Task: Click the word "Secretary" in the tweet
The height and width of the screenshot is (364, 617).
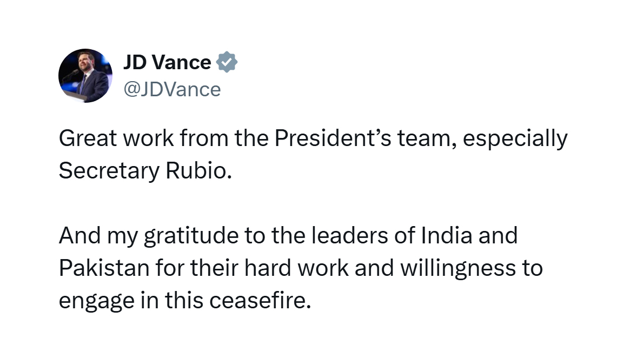Action: (x=109, y=171)
